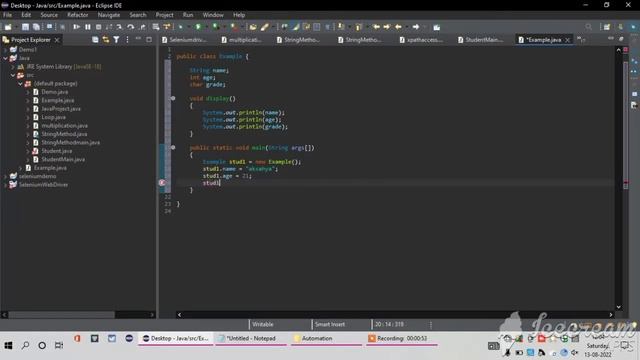Click the Step Over toolbar icon
Screen dimensions: 640x360
coord(131,27)
